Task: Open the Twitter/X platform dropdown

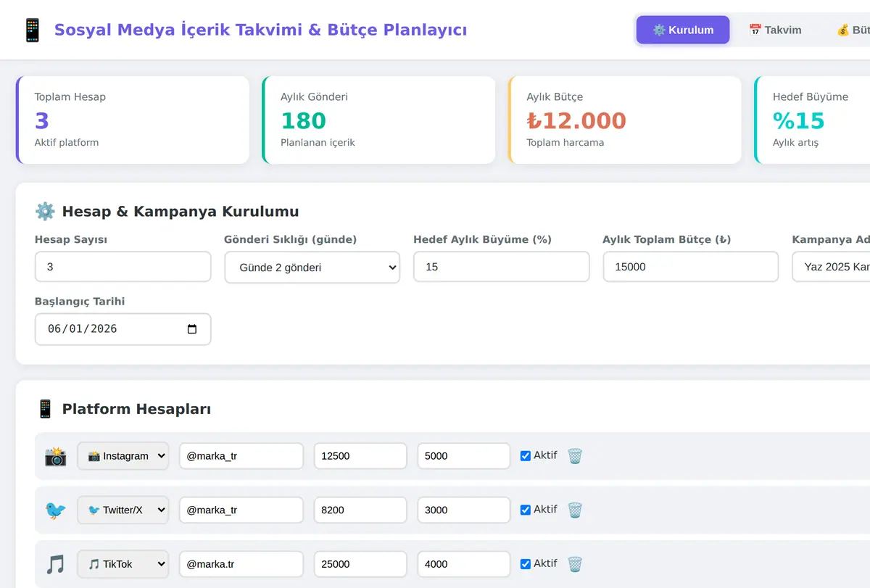Action: [x=123, y=510]
